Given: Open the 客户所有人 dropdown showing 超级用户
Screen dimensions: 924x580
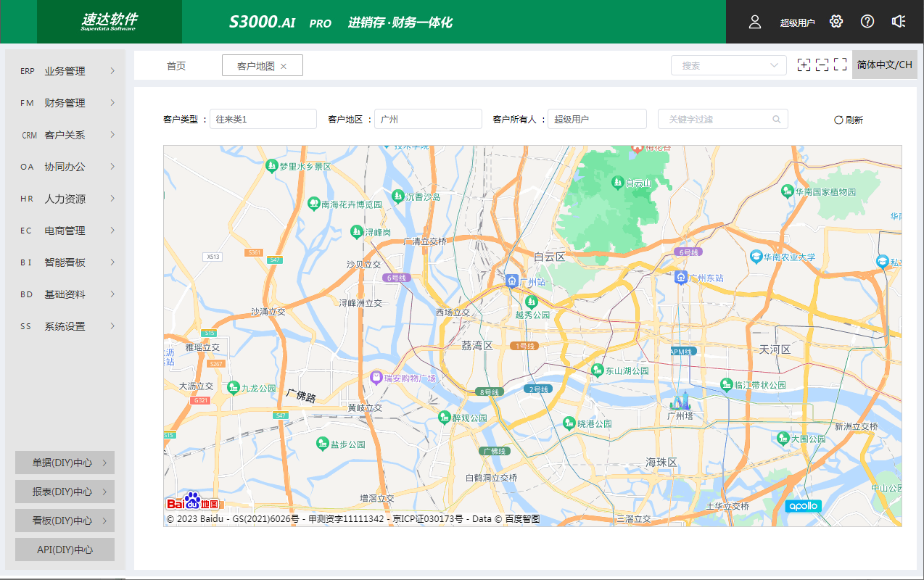Looking at the screenshot, I should click(x=597, y=119).
